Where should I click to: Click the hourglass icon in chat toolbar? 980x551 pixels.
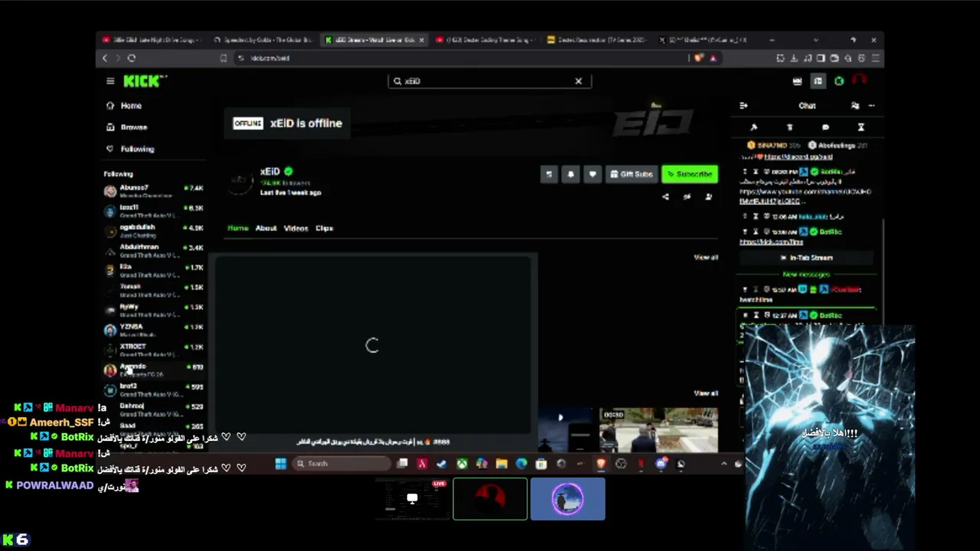(861, 127)
